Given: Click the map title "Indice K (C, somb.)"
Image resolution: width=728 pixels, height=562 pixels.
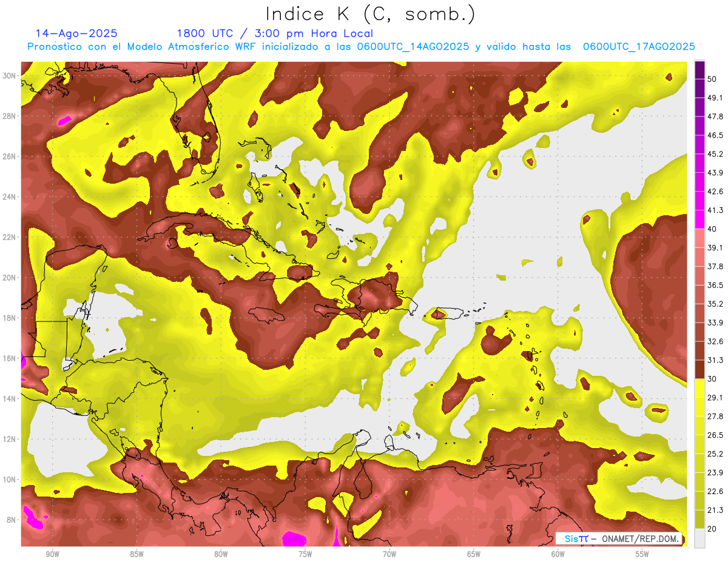Looking at the screenshot, I should click(x=371, y=14).
